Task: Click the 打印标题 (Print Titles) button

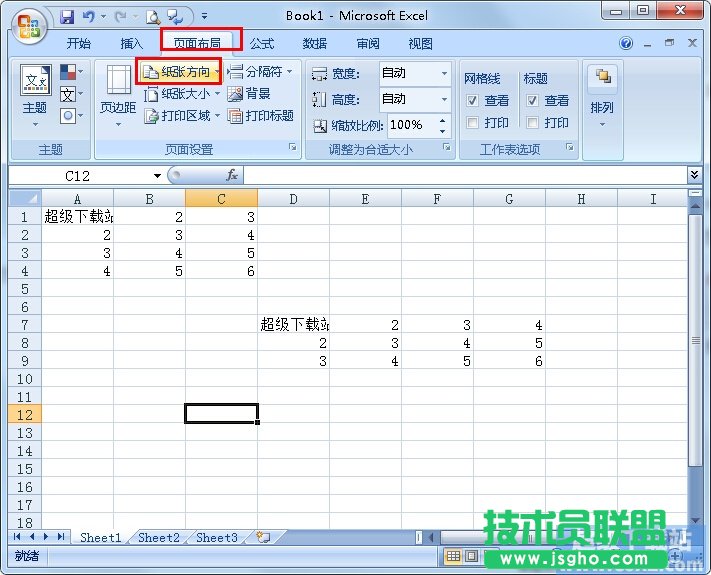Action: (261, 116)
